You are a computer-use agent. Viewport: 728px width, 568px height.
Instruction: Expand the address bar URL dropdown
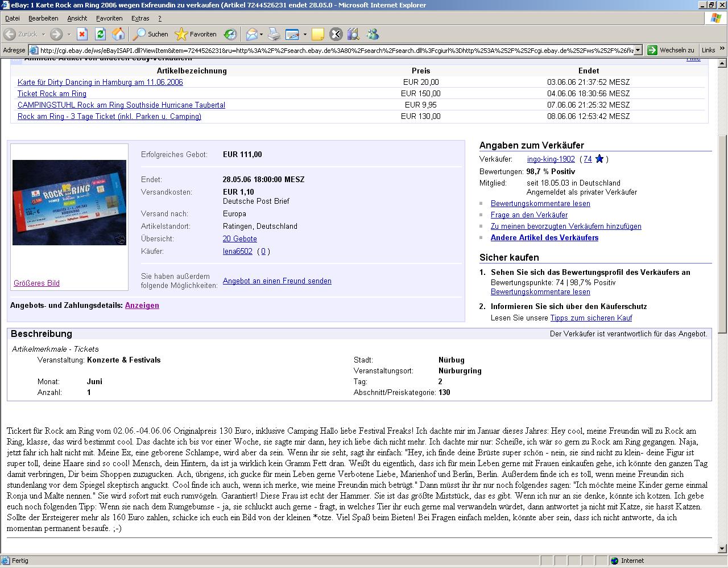pyautogui.click(x=638, y=50)
